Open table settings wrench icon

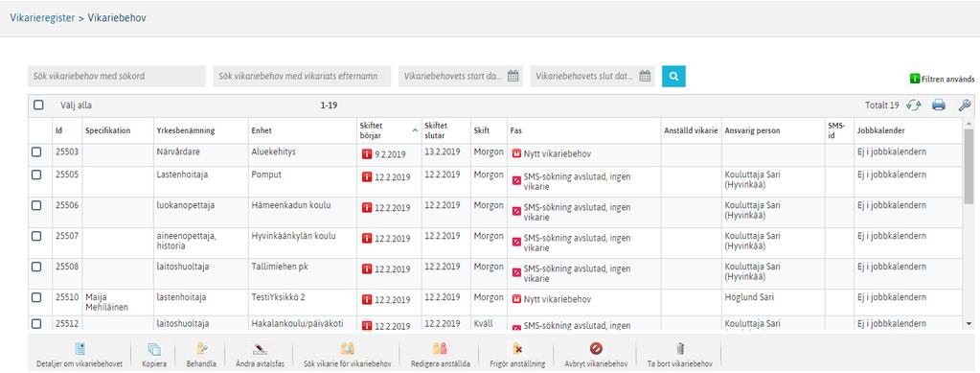pyautogui.click(x=964, y=105)
